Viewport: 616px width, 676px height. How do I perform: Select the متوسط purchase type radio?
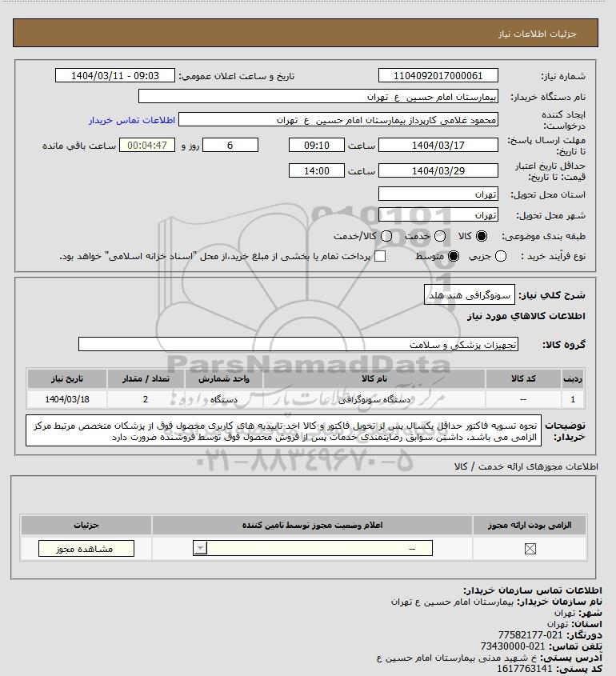(453, 256)
